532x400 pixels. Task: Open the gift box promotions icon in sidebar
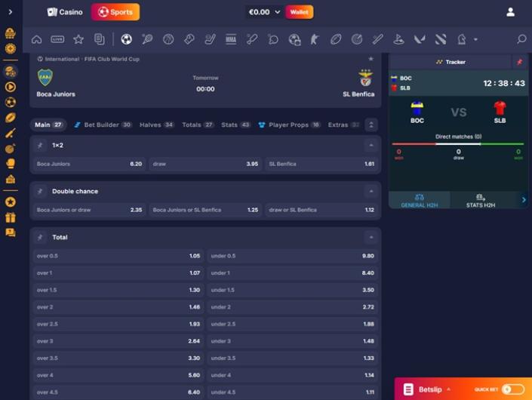[10, 217]
